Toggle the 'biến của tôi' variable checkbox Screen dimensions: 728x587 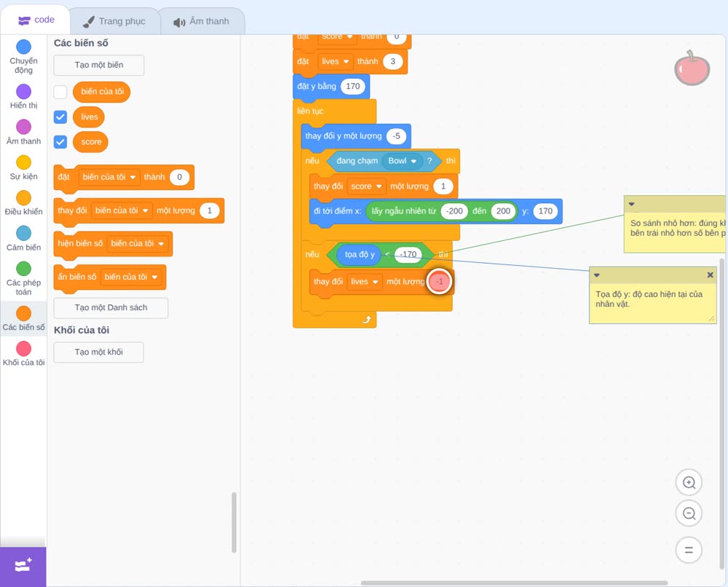click(60, 92)
